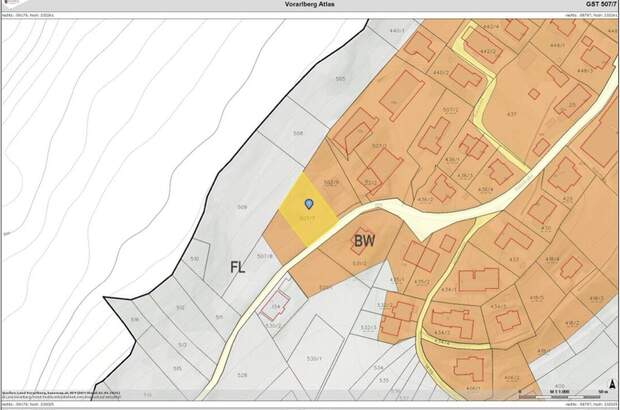
Task: Select parcel label 530/1
Action: click(x=314, y=359)
